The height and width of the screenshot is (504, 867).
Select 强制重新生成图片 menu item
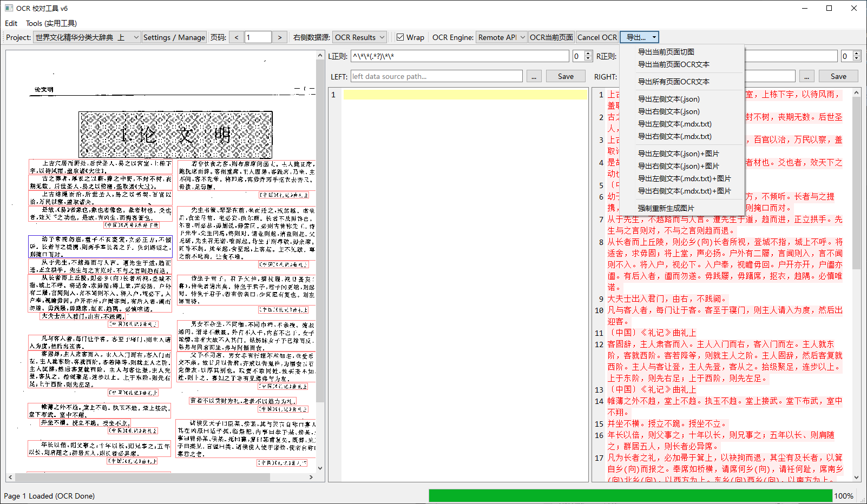[x=682, y=208]
